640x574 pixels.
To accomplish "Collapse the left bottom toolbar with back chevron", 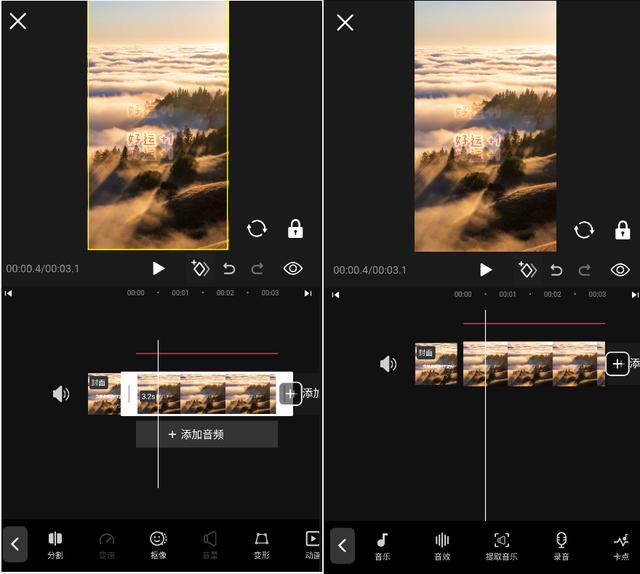I will click(x=15, y=545).
